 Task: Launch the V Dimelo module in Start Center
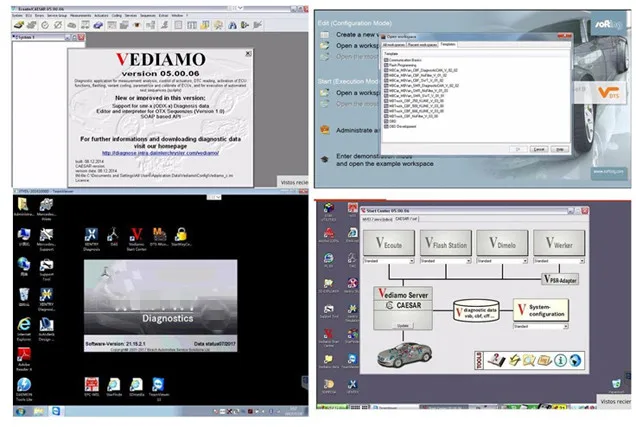[x=502, y=243]
